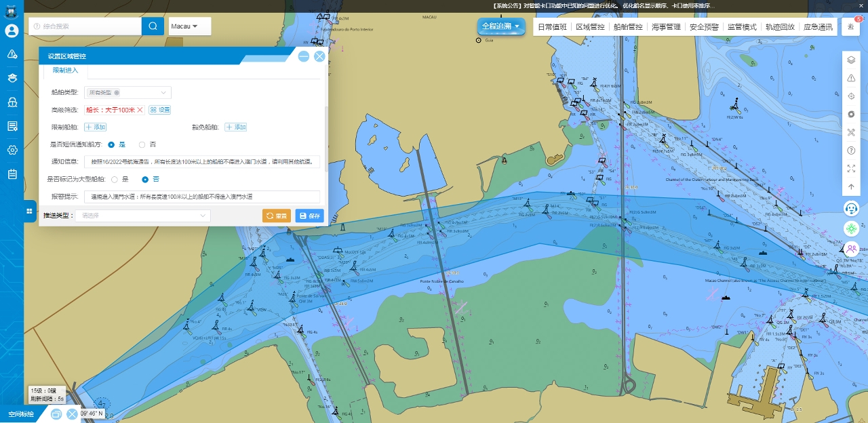This screenshot has height=423, width=868.
Task: Open the map layers tool
Action: click(x=851, y=60)
